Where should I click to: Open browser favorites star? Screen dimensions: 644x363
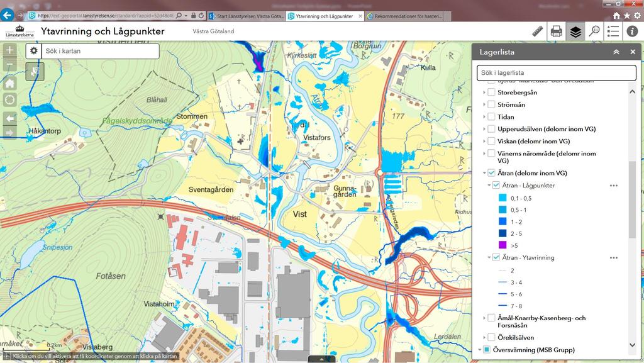click(627, 16)
